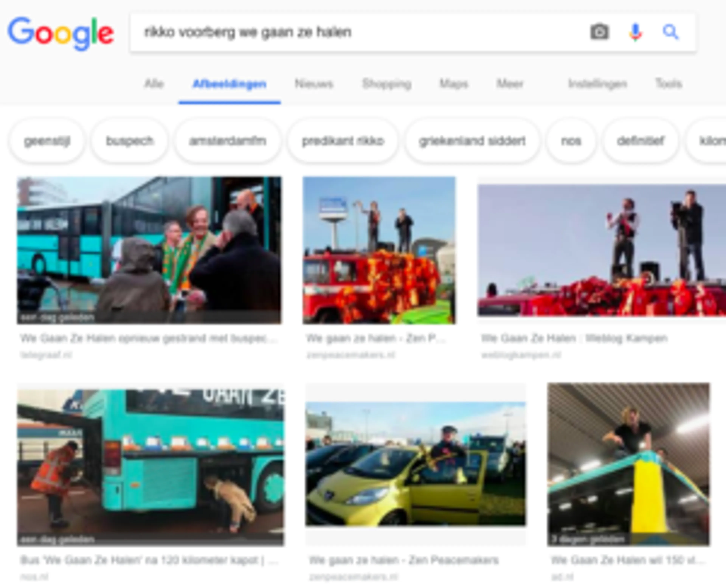Start voice search with microphone icon

pyautogui.click(x=635, y=33)
